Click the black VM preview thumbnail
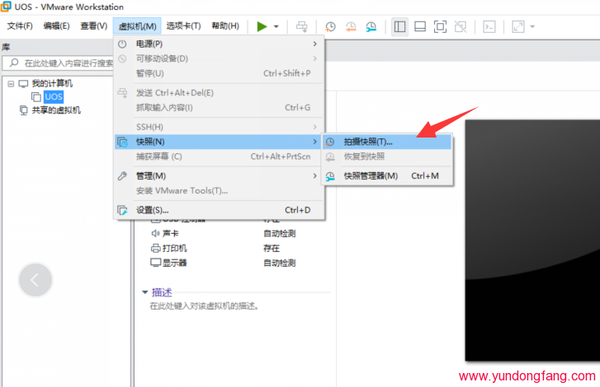 (532, 240)
